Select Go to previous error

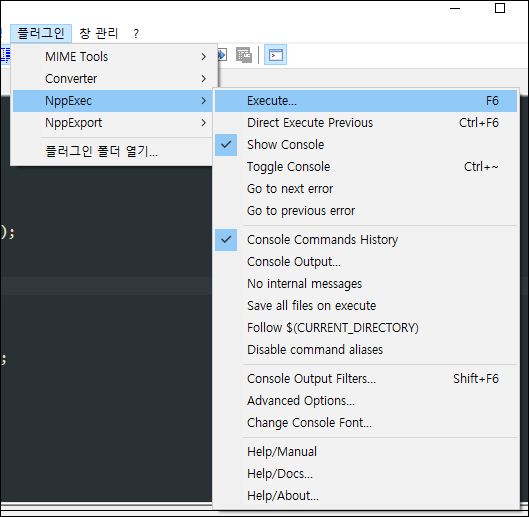tap(366, 211)
